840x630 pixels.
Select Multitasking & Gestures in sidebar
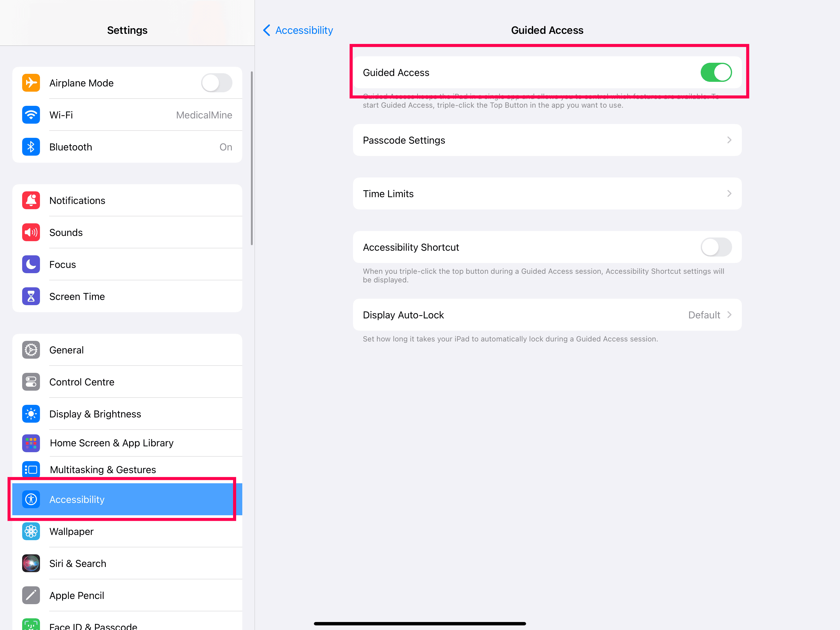[x=103, y=469]
